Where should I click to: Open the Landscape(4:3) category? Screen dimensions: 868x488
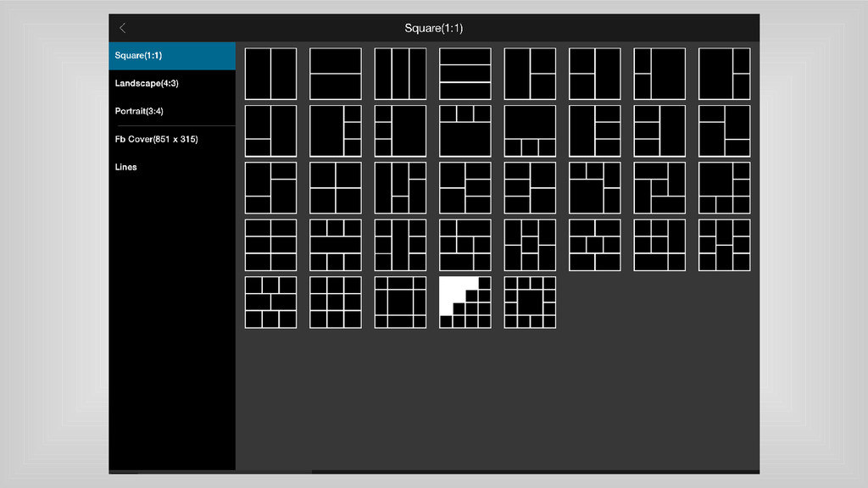(x=171, y=84)
